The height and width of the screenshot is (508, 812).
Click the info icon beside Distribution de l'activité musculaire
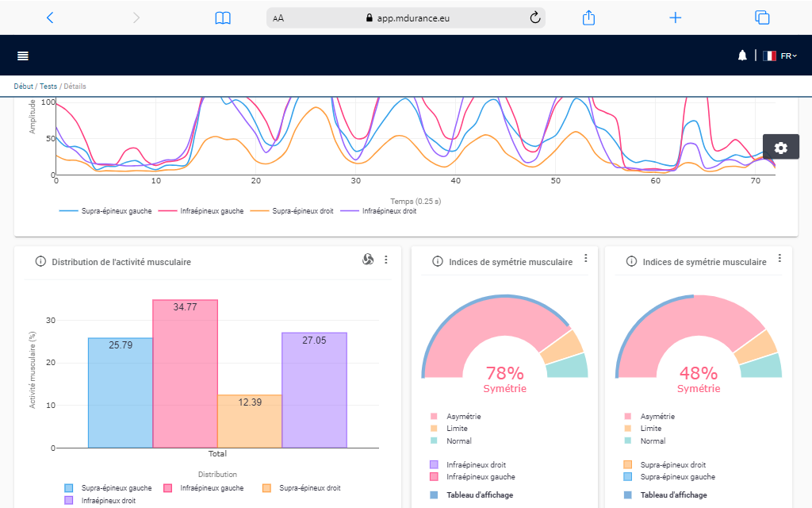pyautogui.click(x=40, y=261)
